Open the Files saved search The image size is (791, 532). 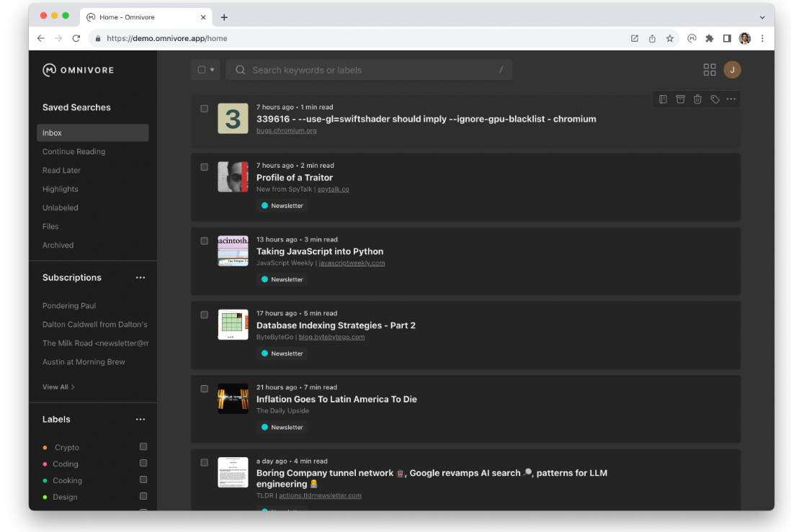coord(50,227)
